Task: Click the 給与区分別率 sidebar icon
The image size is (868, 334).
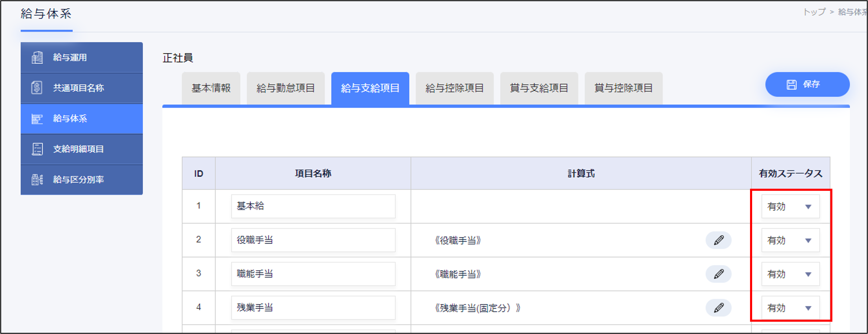Action: point(37,180)
